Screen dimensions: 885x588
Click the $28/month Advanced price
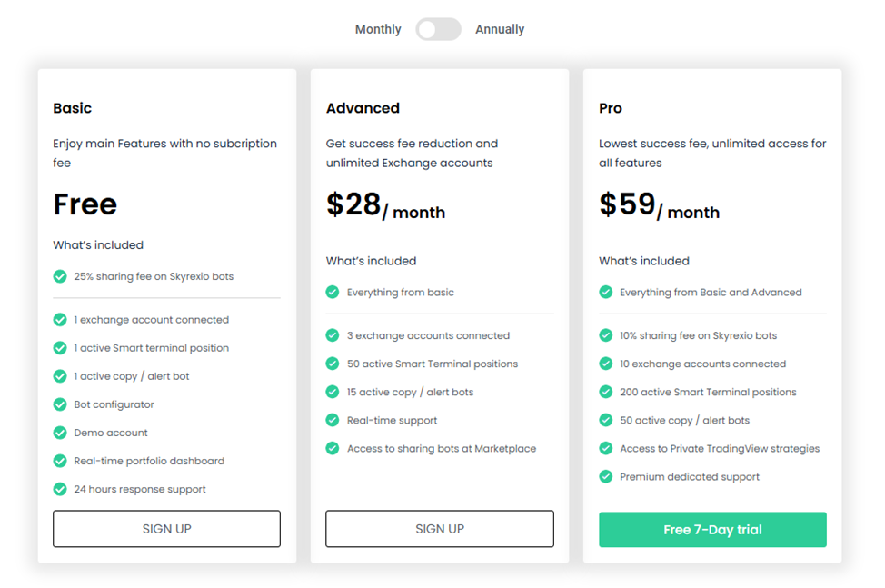pos(385,206)
